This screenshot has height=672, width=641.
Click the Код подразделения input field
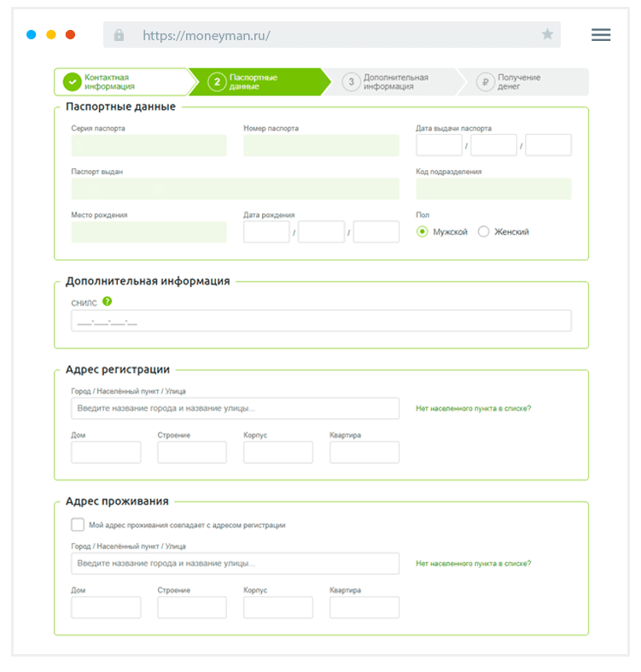coord(493,189)
